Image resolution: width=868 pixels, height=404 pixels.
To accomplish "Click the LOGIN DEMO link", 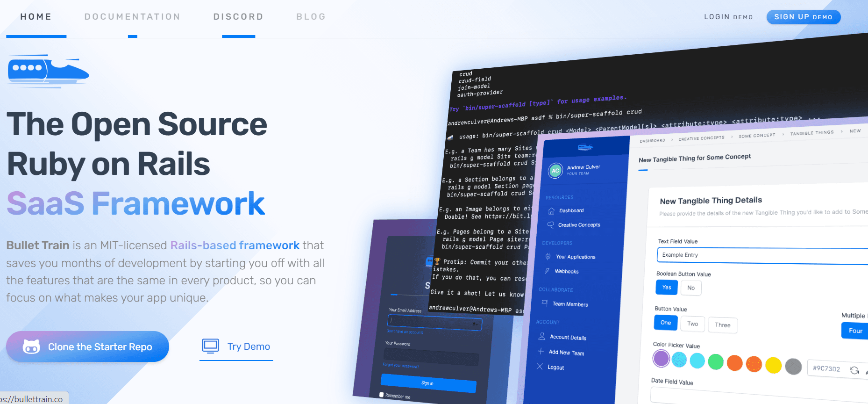I will 728,17.
